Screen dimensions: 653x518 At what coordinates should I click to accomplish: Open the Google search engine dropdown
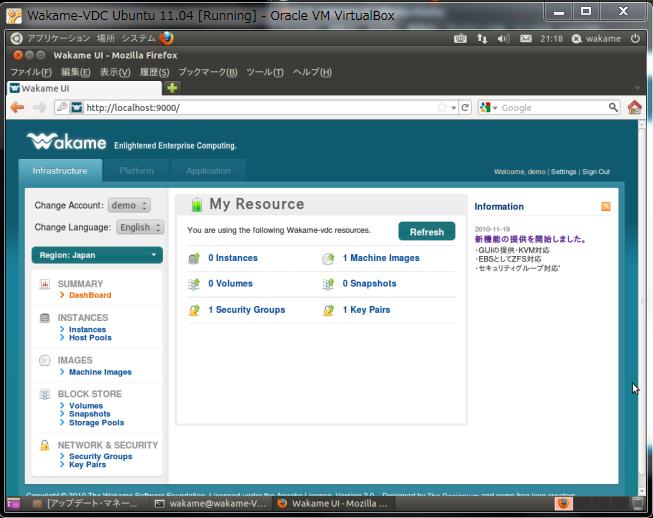(489, 107)
